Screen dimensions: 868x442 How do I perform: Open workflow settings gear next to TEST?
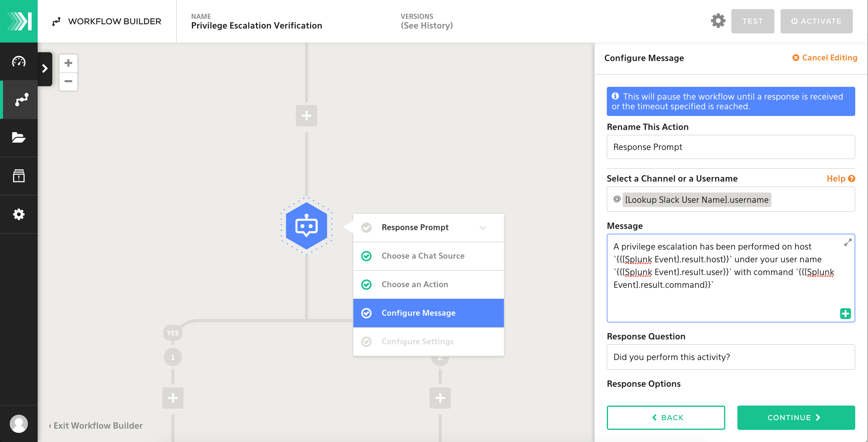pyautogui.click(x=718, y=21)
